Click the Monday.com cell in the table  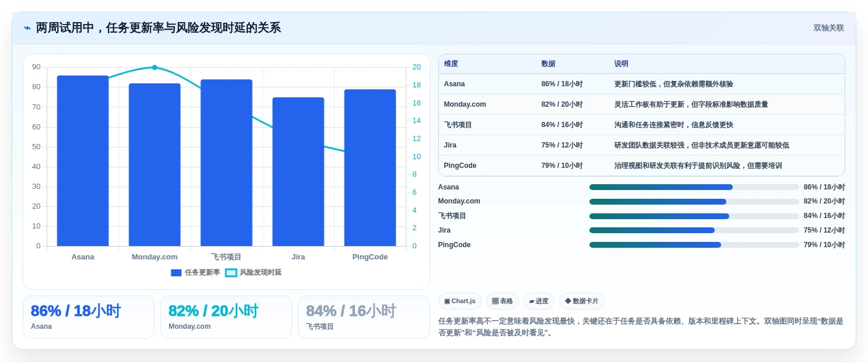point(465,104)
